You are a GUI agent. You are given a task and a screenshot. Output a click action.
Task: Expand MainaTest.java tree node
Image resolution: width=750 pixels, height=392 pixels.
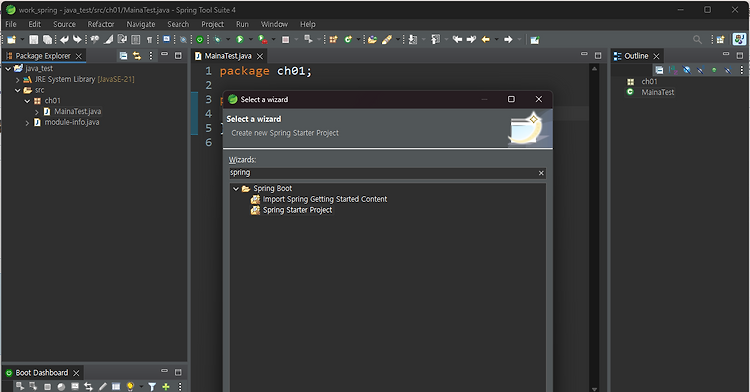[37, 112]
